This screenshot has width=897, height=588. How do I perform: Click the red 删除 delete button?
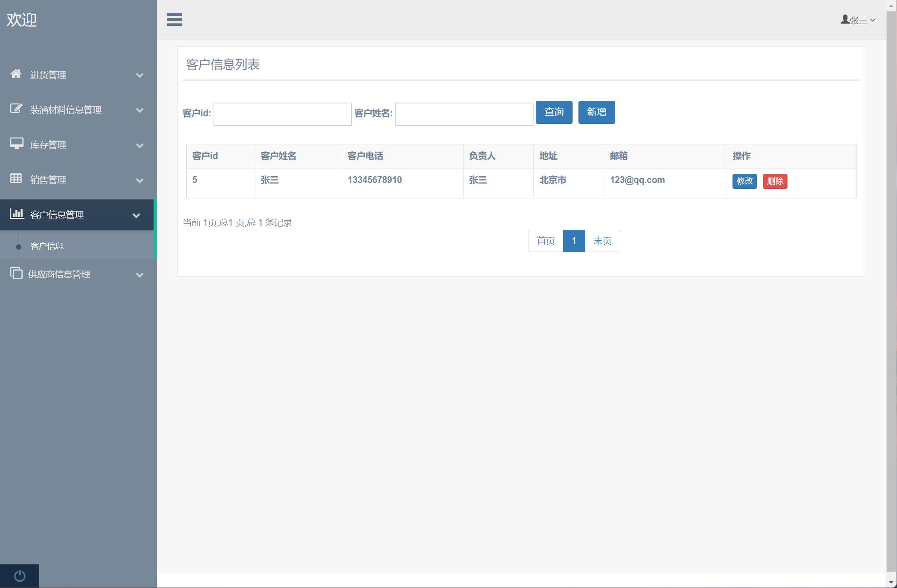(x=775, y=181)
